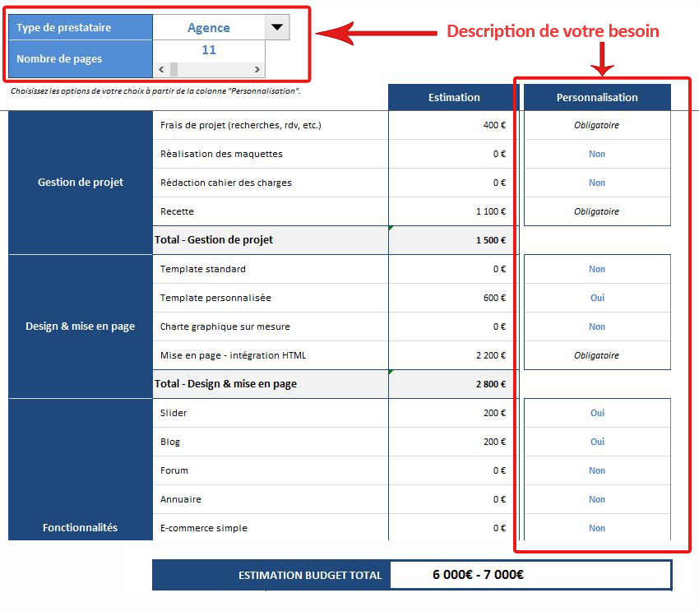Select the E-commerce simple personnalisation cell

click(597, 528)
